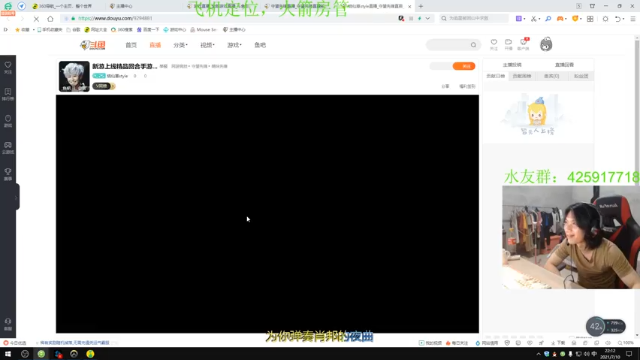Open the purple extension icon in browser toolbar
Image resolution: width=640 pixels, height=360 pixels.
click(520, 19)
